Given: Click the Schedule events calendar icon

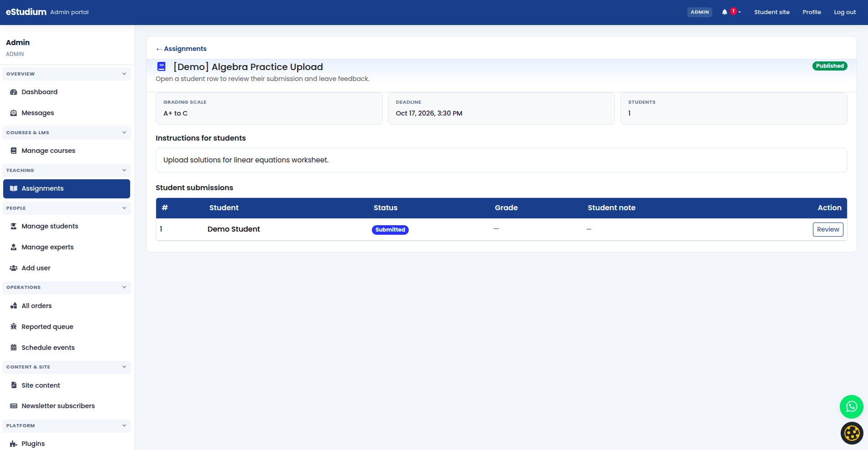Looking at the screenshot, I should tap(14, 348).
